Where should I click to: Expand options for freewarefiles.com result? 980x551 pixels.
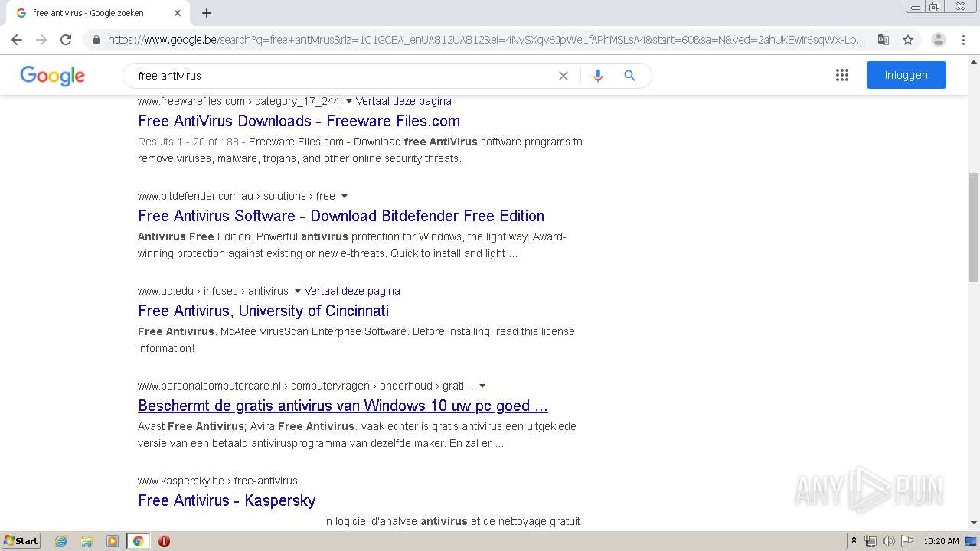(349, 101)
